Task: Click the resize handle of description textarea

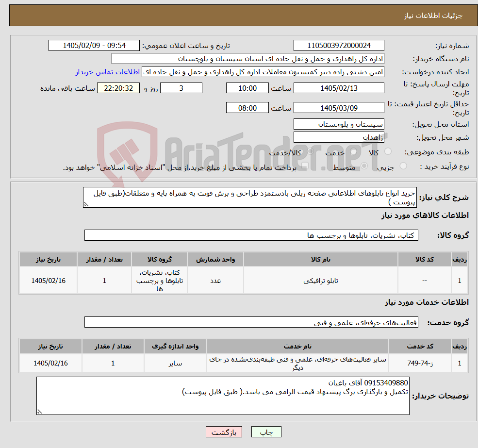Action: pos(86,205)
